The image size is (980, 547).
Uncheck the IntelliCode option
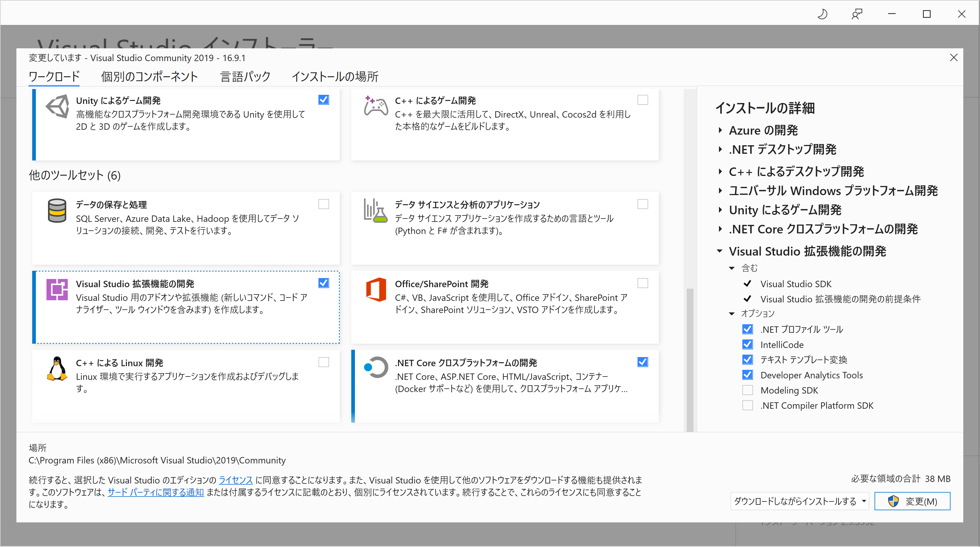(748, 345)
